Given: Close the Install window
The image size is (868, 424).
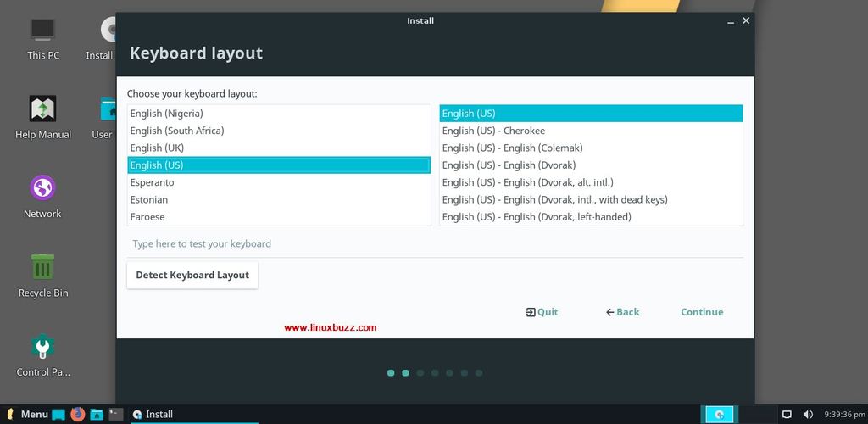Looking at the screenshot, I should tap(746, 20).
